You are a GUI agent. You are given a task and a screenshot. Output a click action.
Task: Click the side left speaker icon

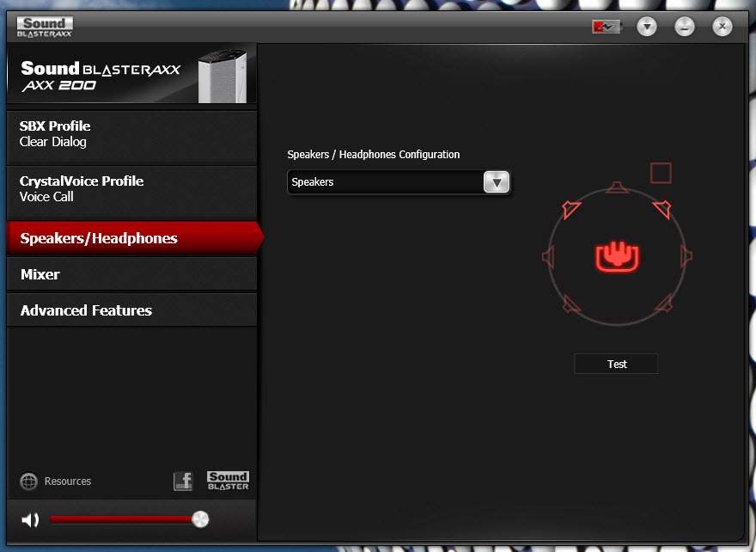pyautogui.click(x=548, y=256)
